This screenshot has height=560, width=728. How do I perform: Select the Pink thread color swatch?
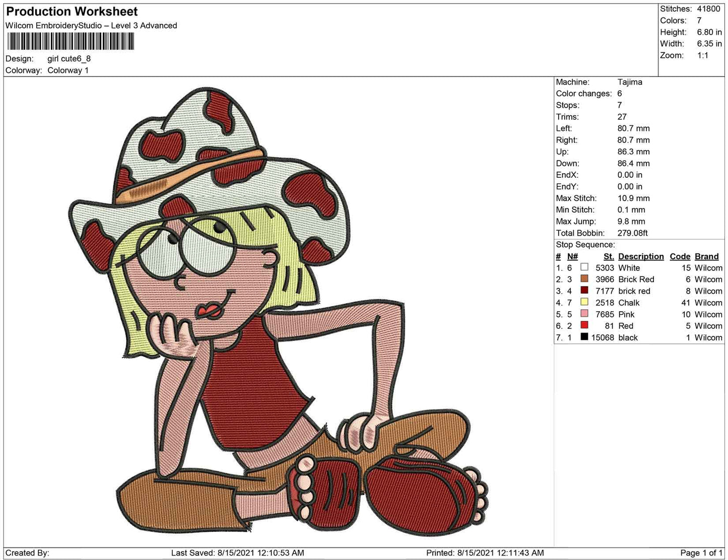click(x=584, y=314)
